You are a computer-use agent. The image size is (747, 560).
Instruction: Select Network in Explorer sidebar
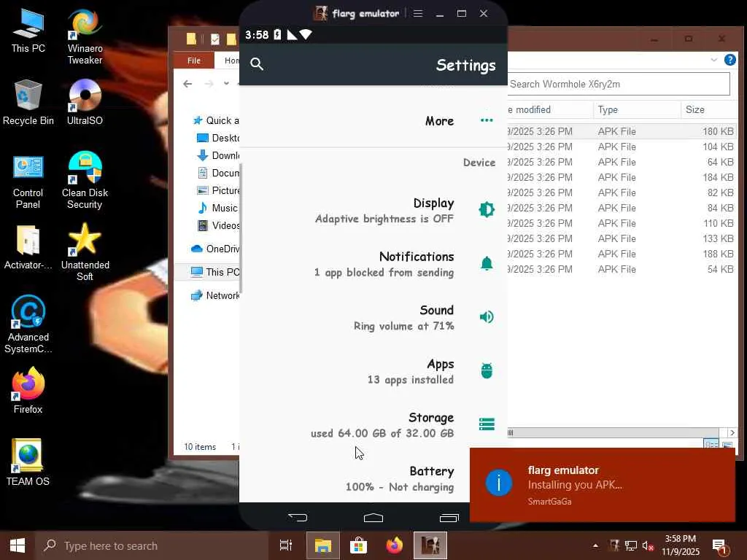click(215, 295)
